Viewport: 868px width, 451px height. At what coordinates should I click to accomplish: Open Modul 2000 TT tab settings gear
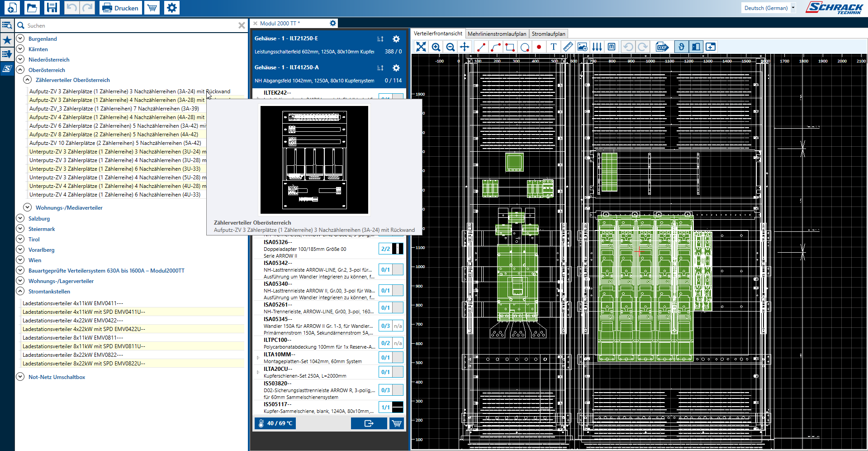tap(333, 23)
